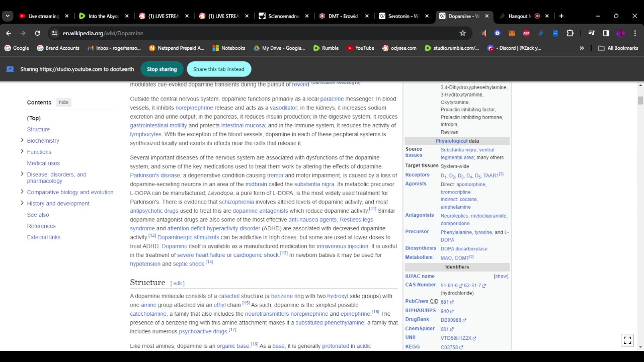
Task: Hide the Contents sidebar
Action: click(63, 102)
